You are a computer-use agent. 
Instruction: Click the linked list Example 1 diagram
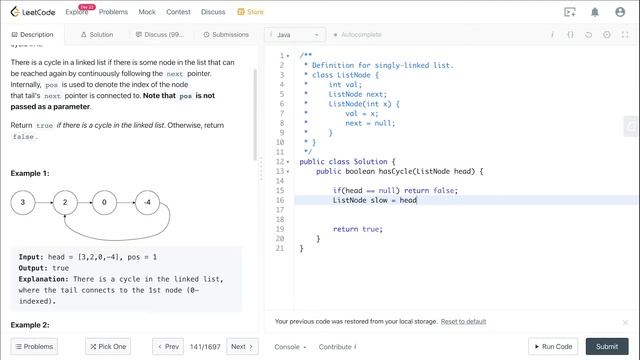point(90,215)
